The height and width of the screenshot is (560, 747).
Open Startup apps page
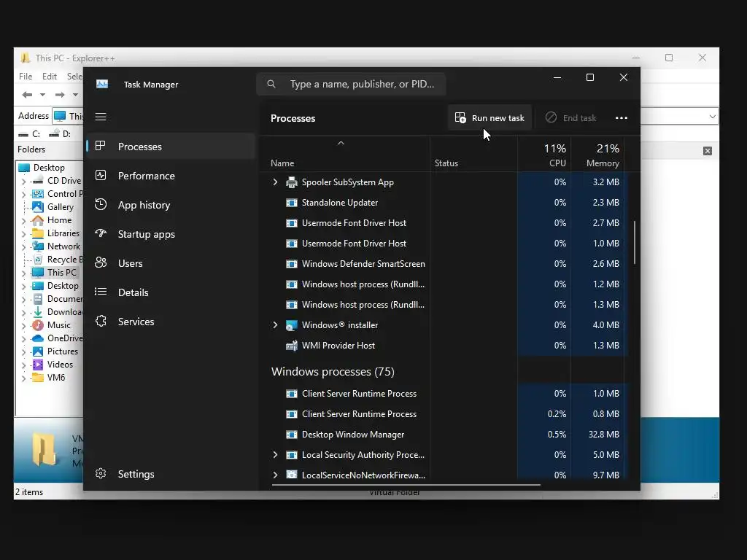pos(171,234)
